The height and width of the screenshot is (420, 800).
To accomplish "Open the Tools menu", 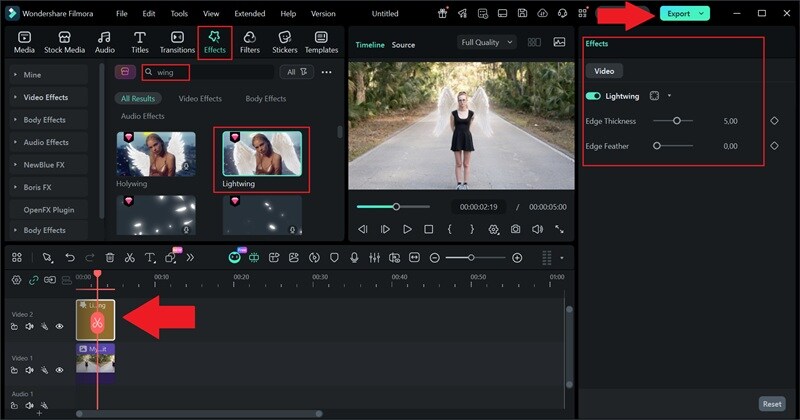I will click(179, 14).
